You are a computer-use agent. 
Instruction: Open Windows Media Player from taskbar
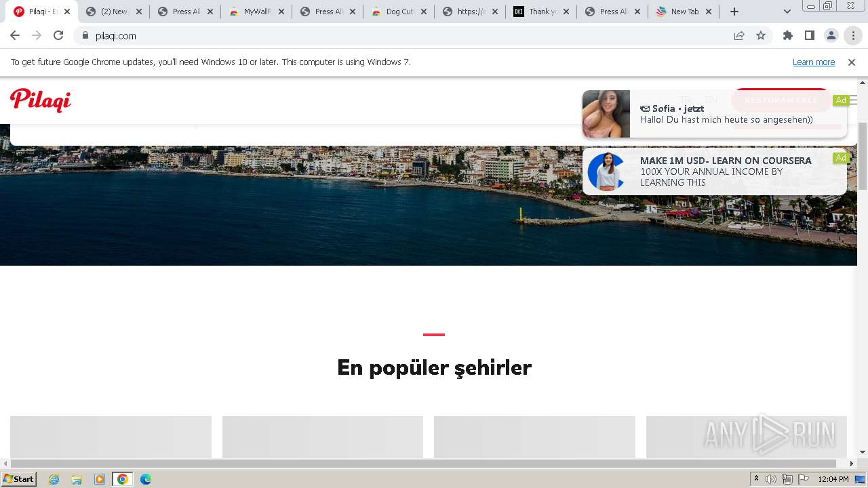pos(100,479)
